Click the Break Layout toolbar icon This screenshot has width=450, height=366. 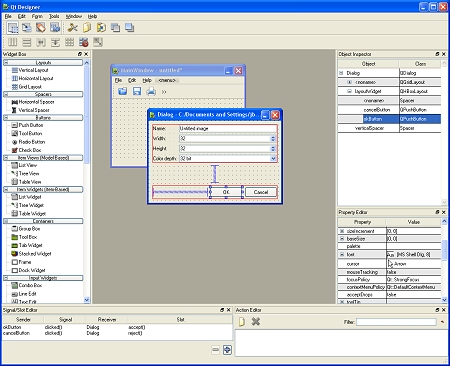coord(84,42)
